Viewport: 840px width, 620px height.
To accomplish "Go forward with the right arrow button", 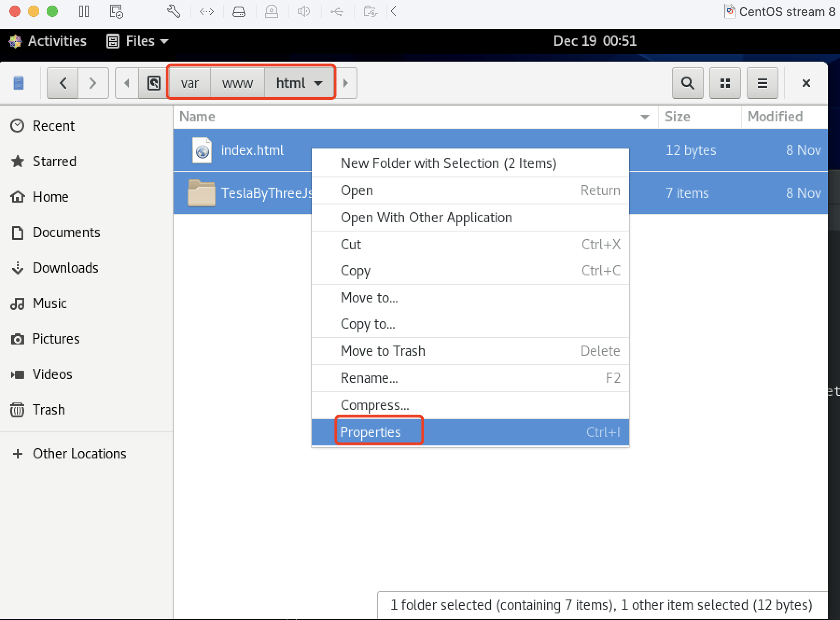I will [93, 83].
